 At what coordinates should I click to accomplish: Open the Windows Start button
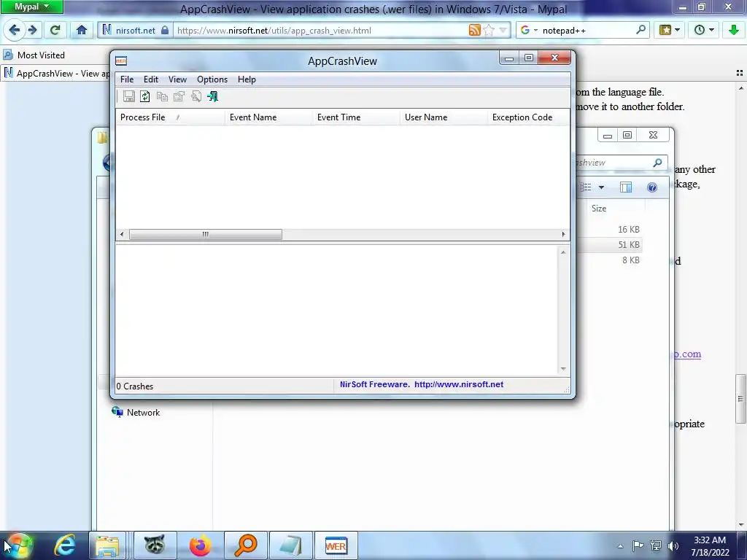click(x=18, y=545)
